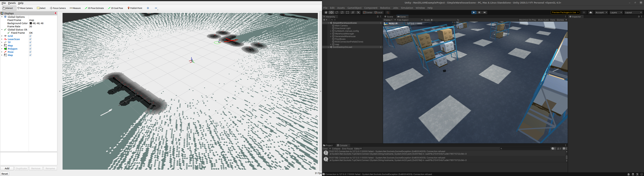Image resolution: width=644 pixels, height=176 pixels.
Task: Step one frame in Unity
Action: point(485,12)
